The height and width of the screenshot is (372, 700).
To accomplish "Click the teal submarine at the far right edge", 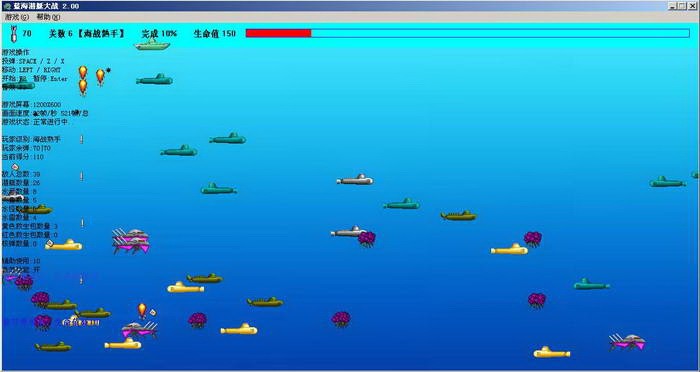I will click(667, 182).
